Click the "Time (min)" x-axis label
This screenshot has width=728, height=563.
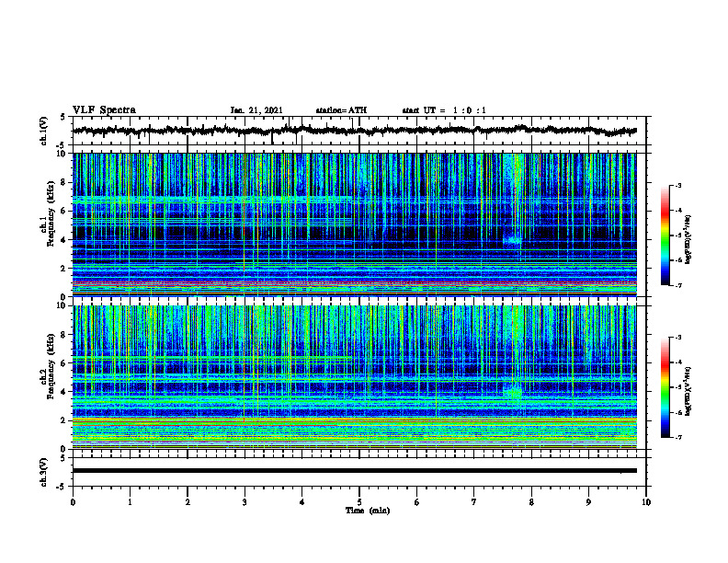[368, 511]
